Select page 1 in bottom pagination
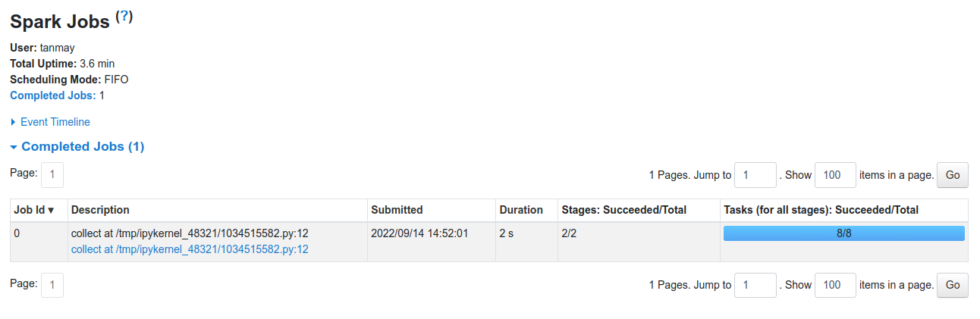 point(52,286)
